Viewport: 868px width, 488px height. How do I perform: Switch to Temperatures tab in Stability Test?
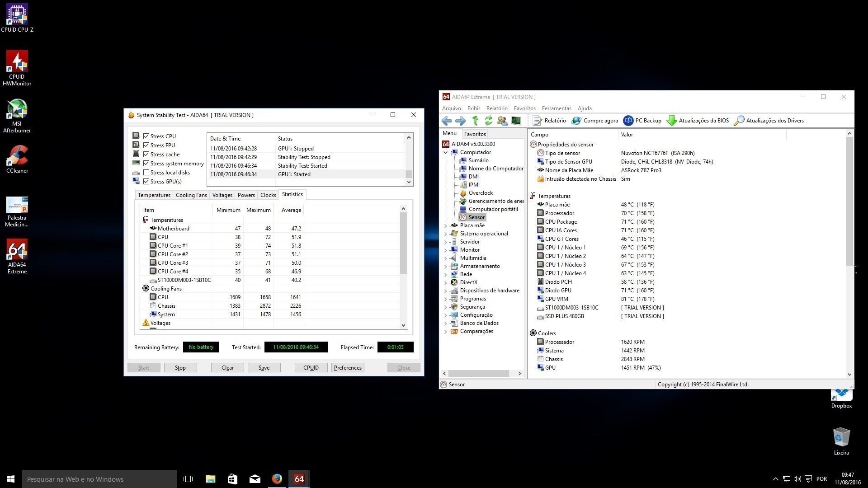pos(154,195)
